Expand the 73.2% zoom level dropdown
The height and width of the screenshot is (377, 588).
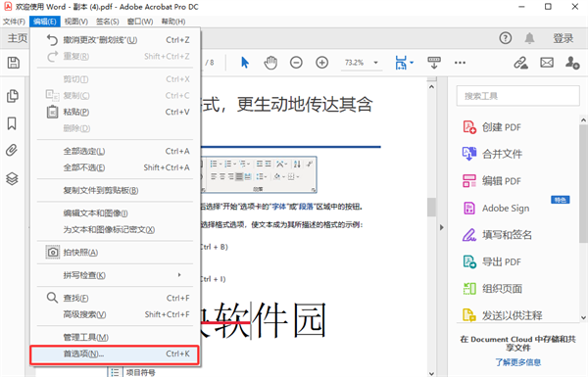(x=375, y=63)
